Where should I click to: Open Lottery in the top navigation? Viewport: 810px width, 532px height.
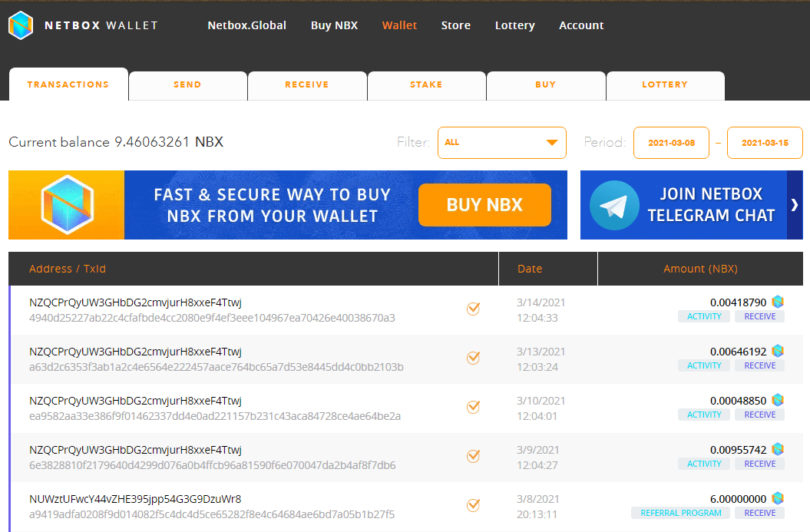pos(515,25)
